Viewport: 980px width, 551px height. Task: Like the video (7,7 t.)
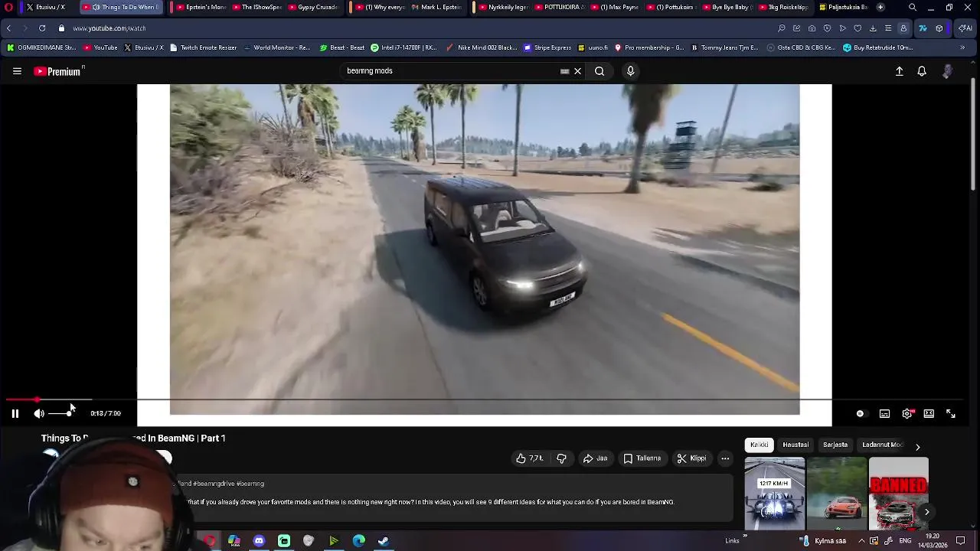tap(530, 458)
